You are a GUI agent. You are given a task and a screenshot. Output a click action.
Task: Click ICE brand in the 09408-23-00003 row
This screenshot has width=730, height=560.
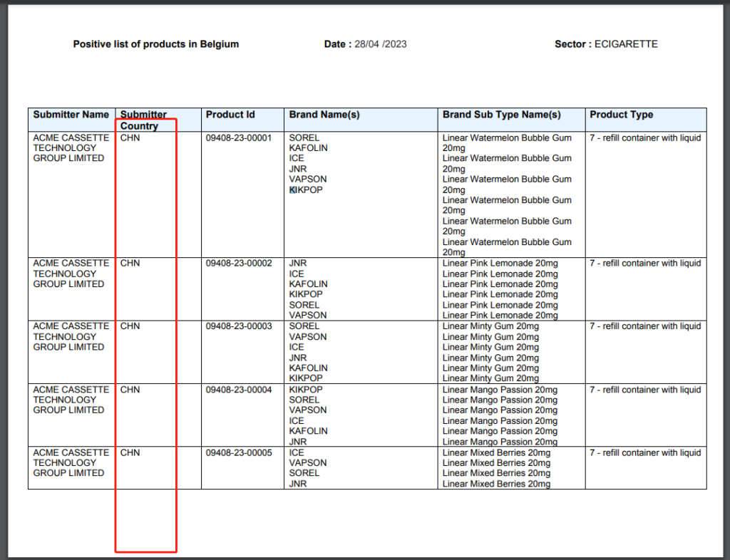coord(296,347)
